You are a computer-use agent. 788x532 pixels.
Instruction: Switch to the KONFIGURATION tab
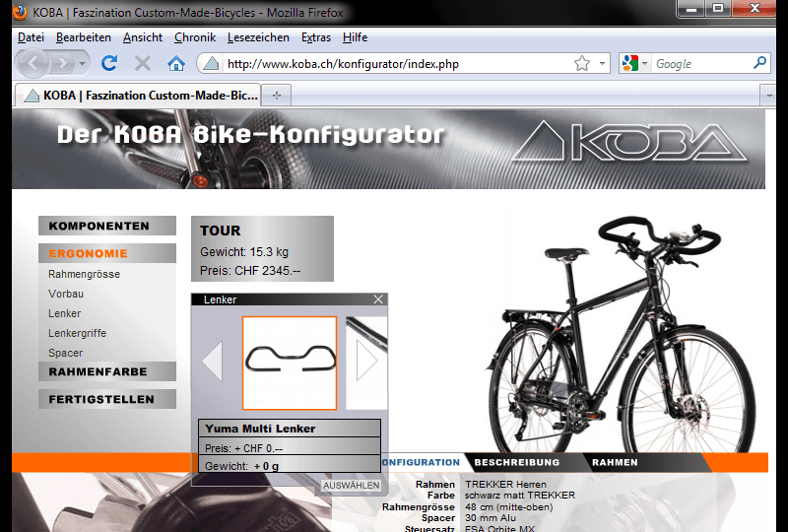(x=422, y=462)
